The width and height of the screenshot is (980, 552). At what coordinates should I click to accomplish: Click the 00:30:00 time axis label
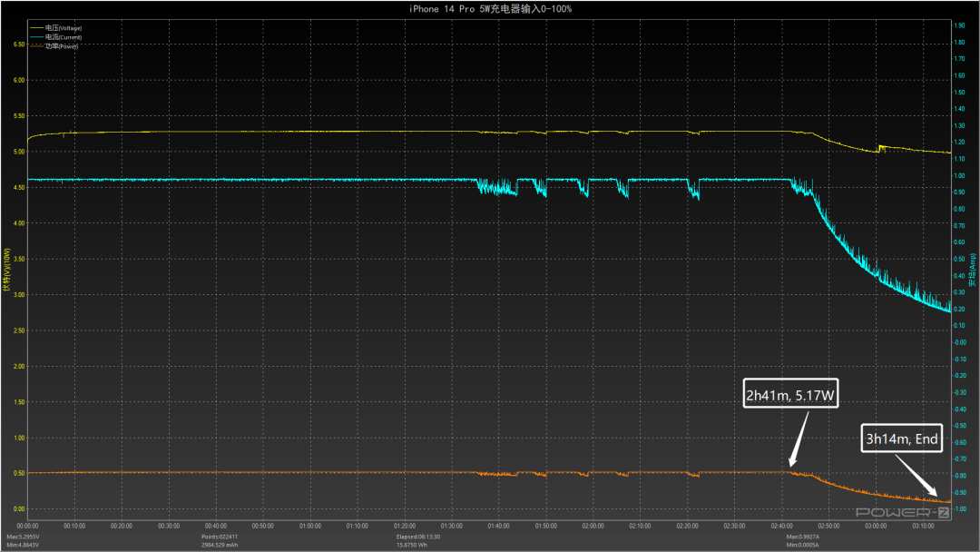pyautogui.click(x=169, y=526)
